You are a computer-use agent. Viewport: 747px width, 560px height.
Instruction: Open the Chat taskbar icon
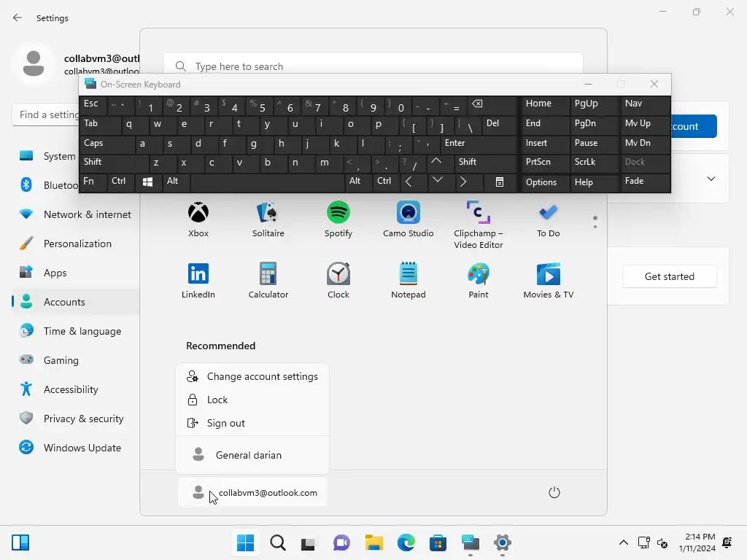[341, 542]
